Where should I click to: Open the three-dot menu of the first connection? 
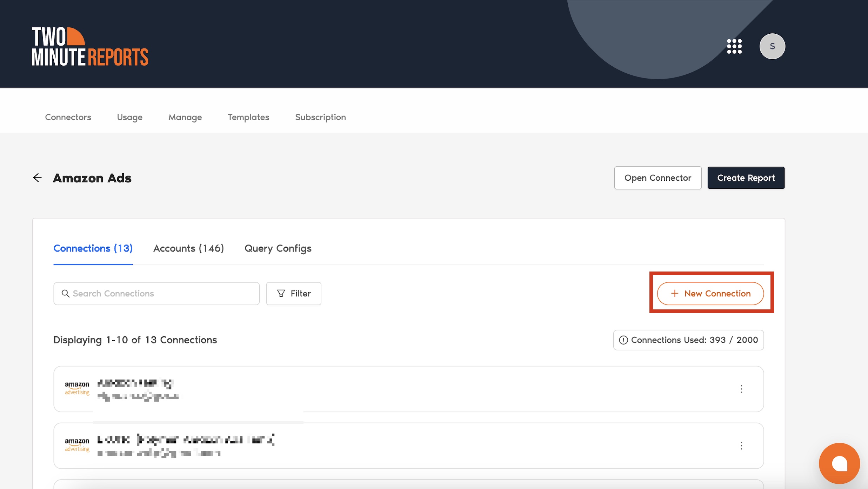click(x=741, y=389)
